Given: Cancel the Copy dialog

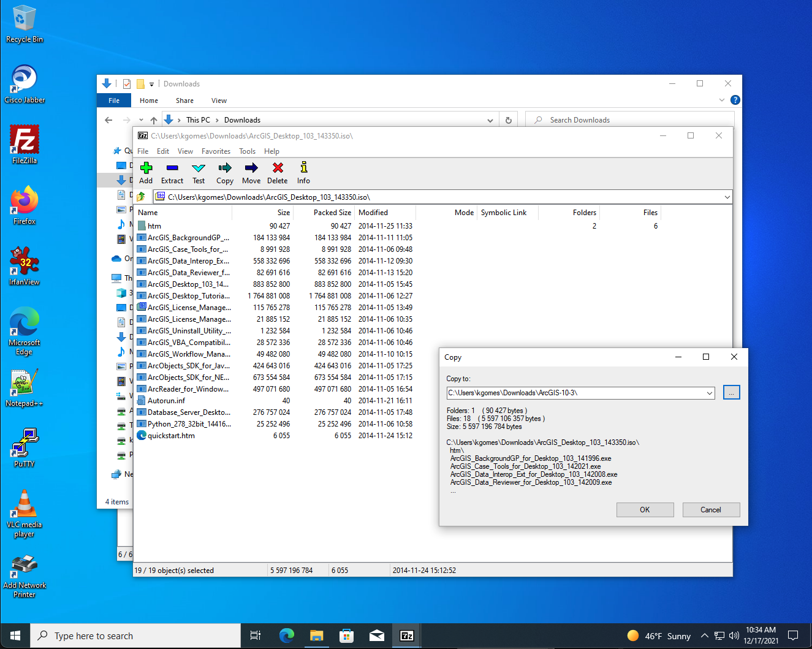Looking at the screenshot, I should click(711, 510).
